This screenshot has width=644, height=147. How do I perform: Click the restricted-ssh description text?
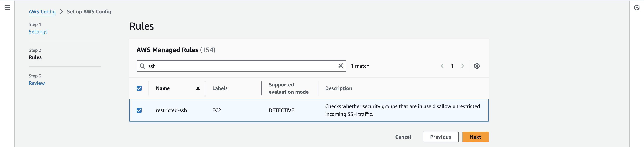coord(402,110)
